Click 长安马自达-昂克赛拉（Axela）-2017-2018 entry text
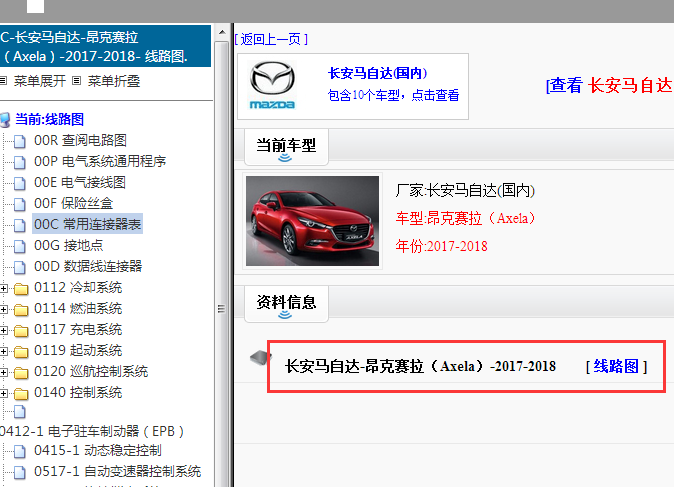Image resolution: width=674 pixels, height=487 pixels. tap(420, 366)
